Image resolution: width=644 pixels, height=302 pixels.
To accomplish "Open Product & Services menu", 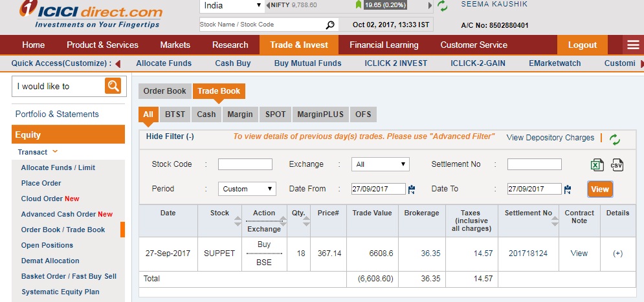I will (103, 45).
